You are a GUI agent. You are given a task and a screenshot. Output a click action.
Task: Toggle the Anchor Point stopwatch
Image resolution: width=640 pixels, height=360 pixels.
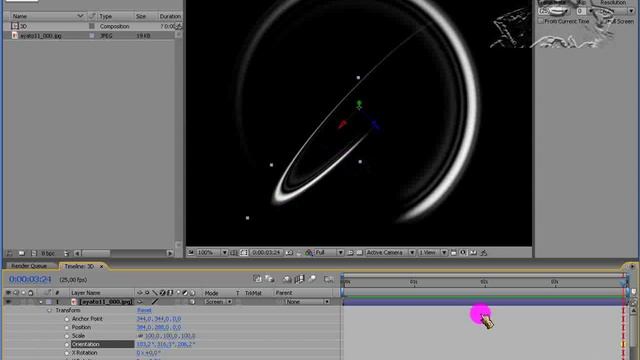[67, 319]
